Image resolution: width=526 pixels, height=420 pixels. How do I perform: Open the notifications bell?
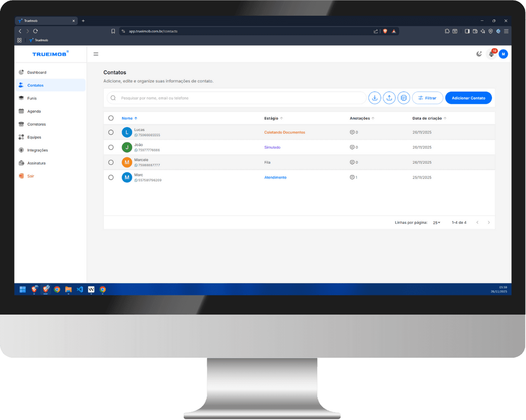pyautogui.click(x=491, y=54)
